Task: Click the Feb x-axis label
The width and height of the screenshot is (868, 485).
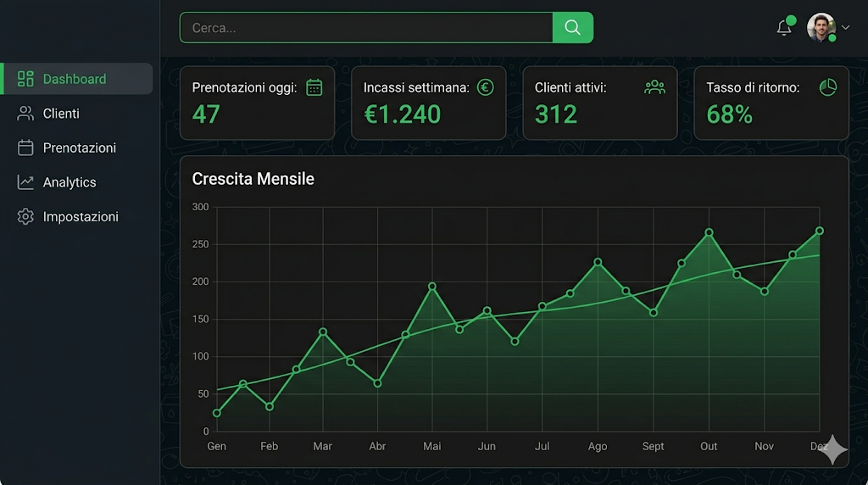Action: (269, 446)
